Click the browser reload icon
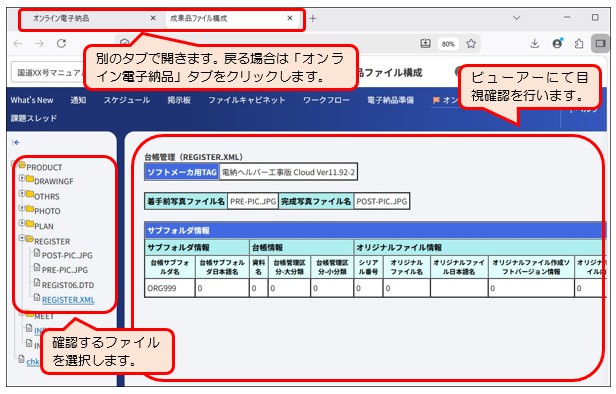This screenshot has width=616, height=394. 61,43
